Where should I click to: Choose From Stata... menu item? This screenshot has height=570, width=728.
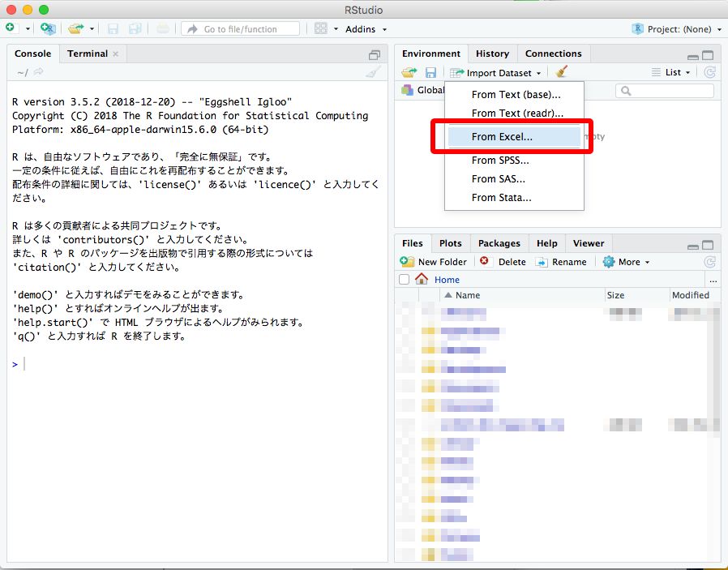[514, 198]
